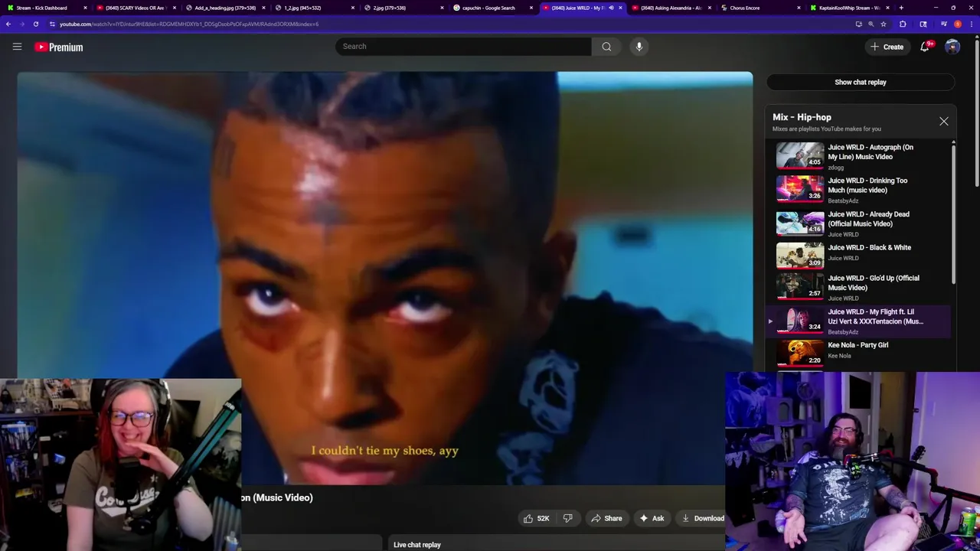Close the Stream - Kick Dashboard tab
This screenshot has height=551, width=980.
click(85, 8)
